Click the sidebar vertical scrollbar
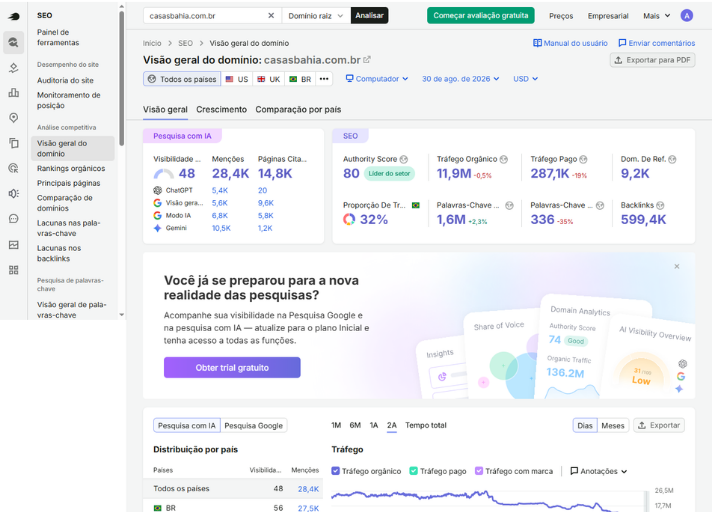This screenshot has width=712, height=512. (x=121, y=78)
